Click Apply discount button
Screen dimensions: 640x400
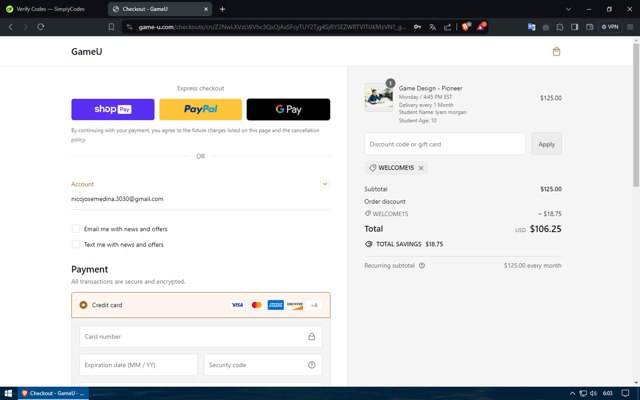click(546, 144)
